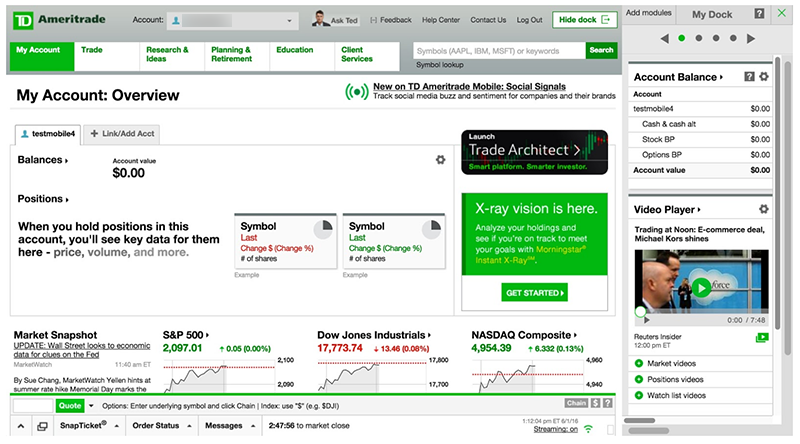Click Link/Add Acct tab
800x444 pixels.
121,134
